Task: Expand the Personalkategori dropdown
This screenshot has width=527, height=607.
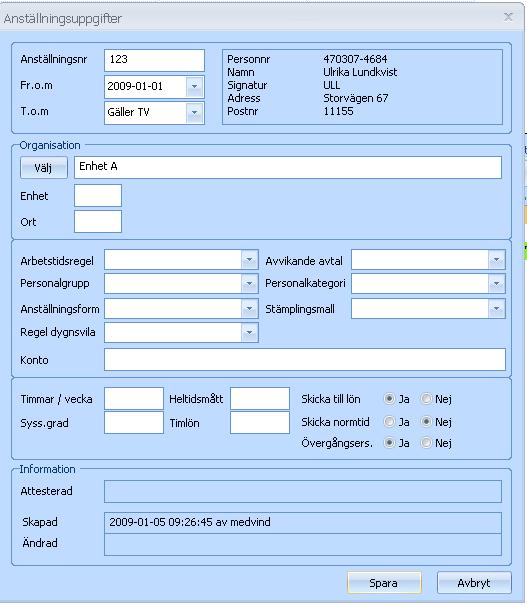Action: click(496, 284)
